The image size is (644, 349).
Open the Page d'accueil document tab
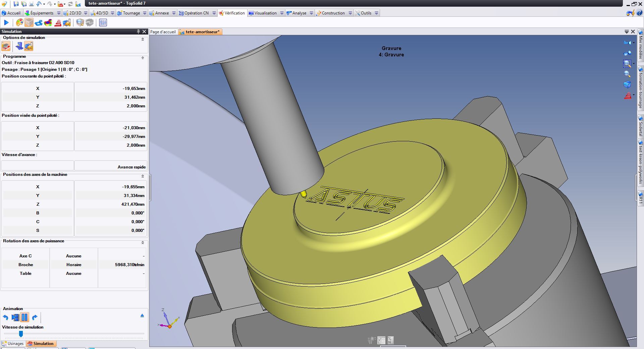coord(163,32)
